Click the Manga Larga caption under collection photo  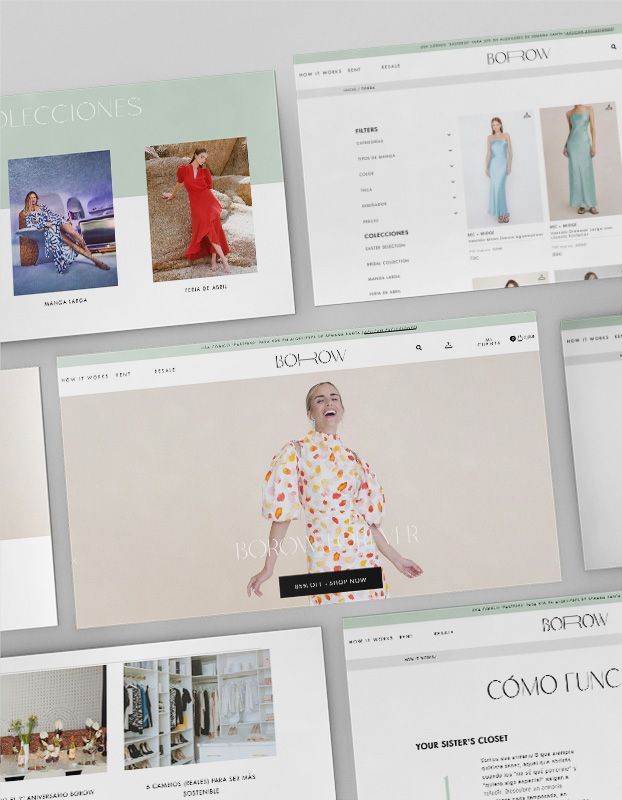click(66, 303)
